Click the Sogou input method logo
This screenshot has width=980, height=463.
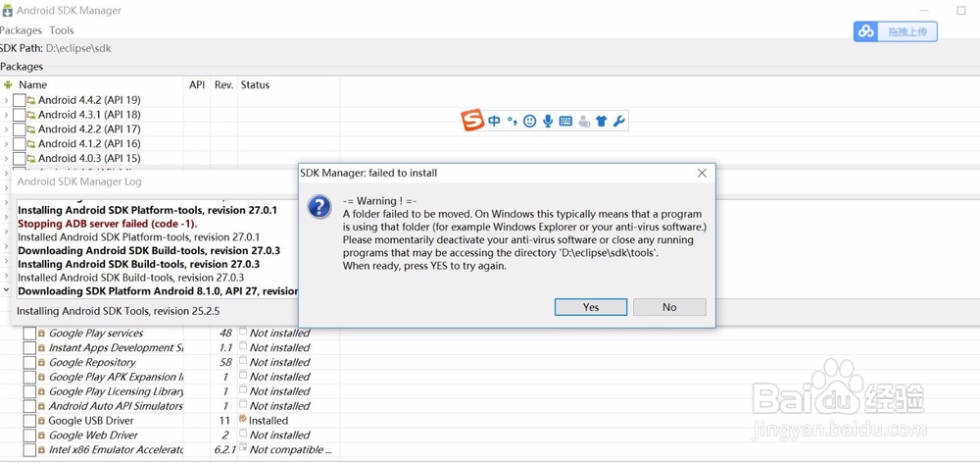pyautogui.click(x=472, y=120)
